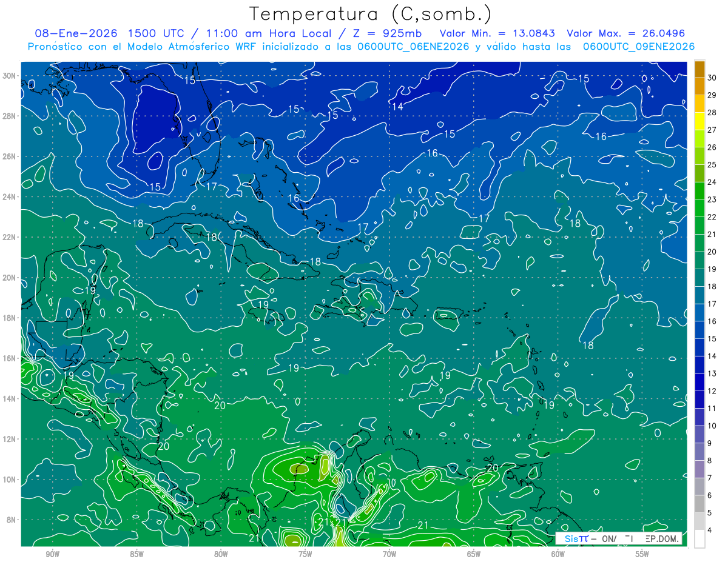
Task: Click the validity stamp "0600UTC_09ENE2026"
Action: tap(638, 47)
